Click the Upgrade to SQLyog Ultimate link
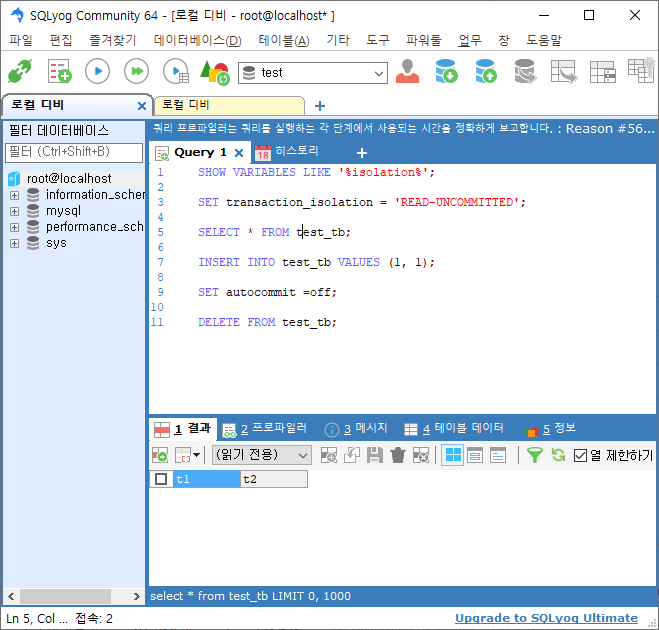The height and width of the screenshot is (630, 659). pos(546,618)
